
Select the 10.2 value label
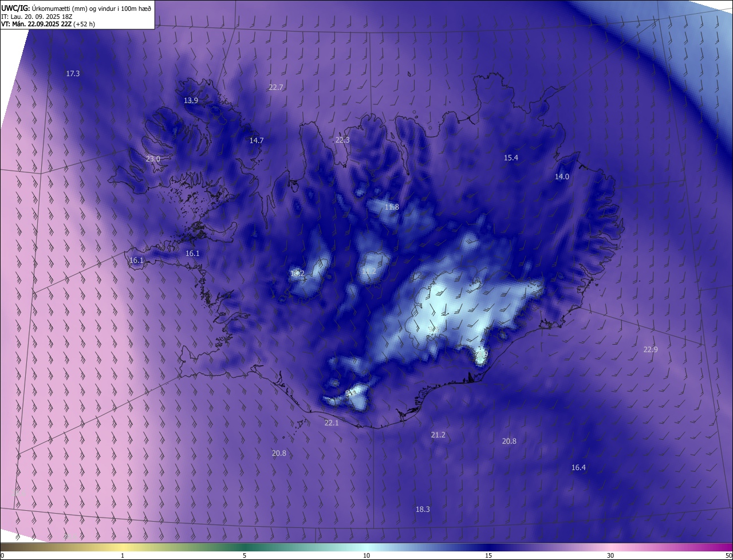297,274
